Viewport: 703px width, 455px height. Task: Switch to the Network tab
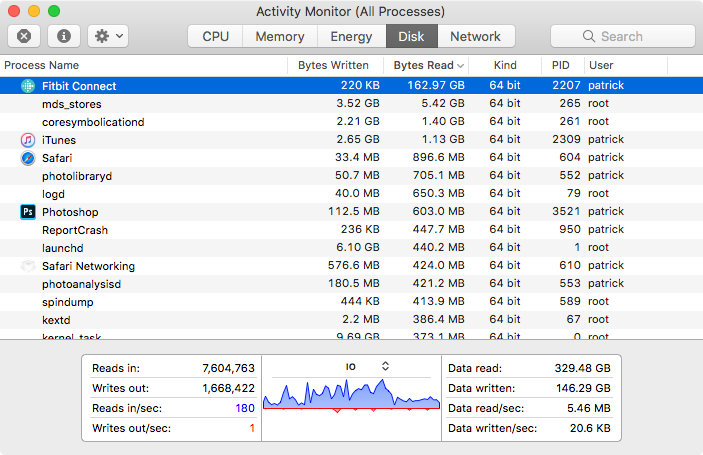(x=476, y=36)
